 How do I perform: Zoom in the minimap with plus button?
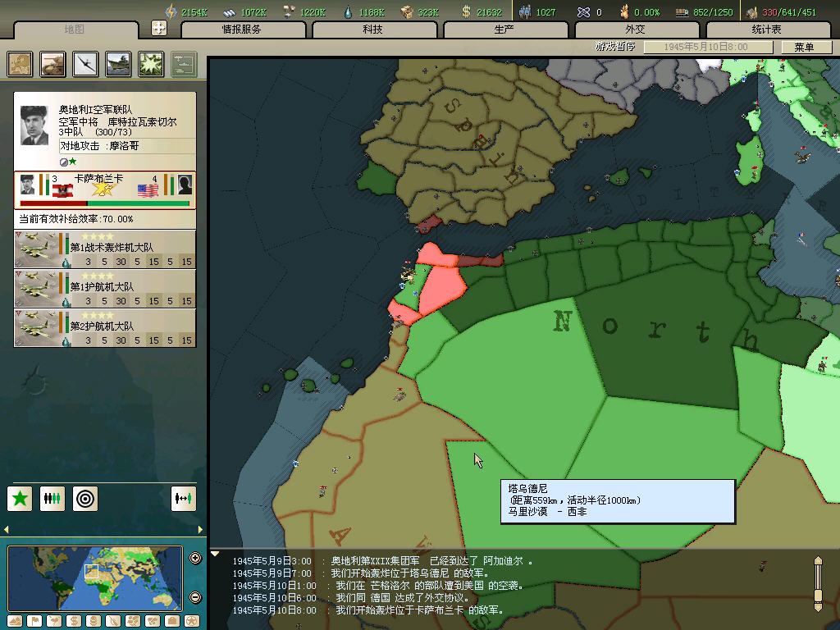(195, 558)
